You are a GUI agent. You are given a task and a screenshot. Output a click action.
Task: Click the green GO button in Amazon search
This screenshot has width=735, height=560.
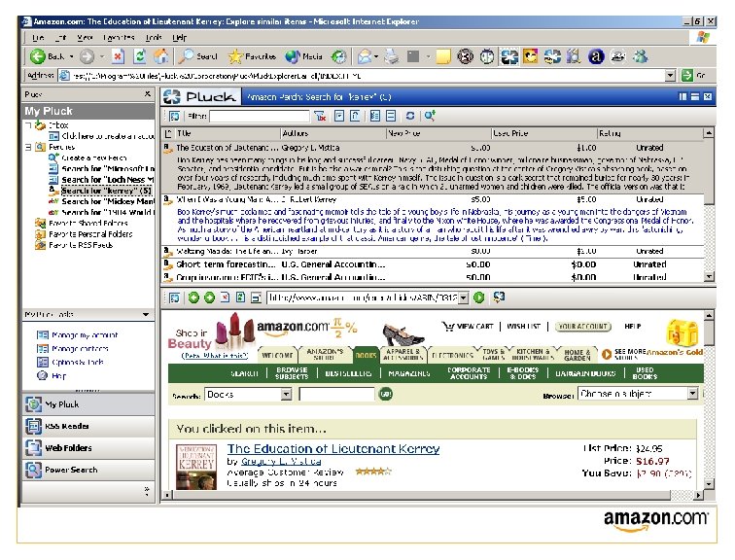[385, 394]
